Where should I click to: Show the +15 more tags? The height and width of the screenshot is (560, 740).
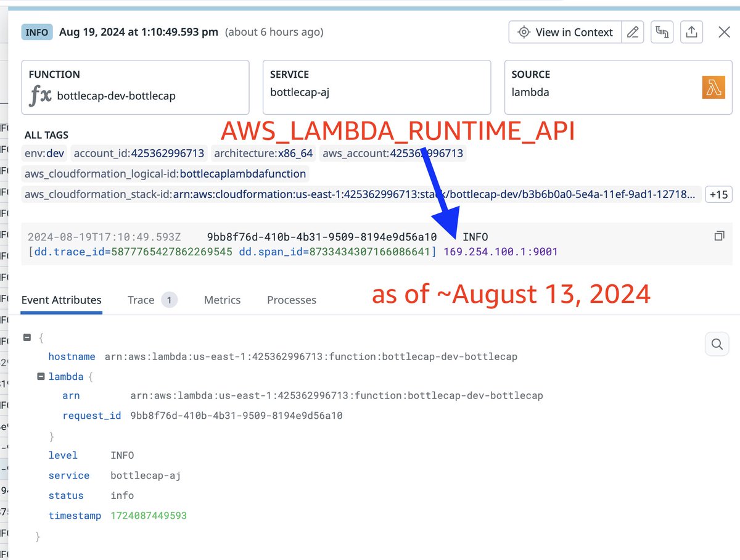[719, 195]
